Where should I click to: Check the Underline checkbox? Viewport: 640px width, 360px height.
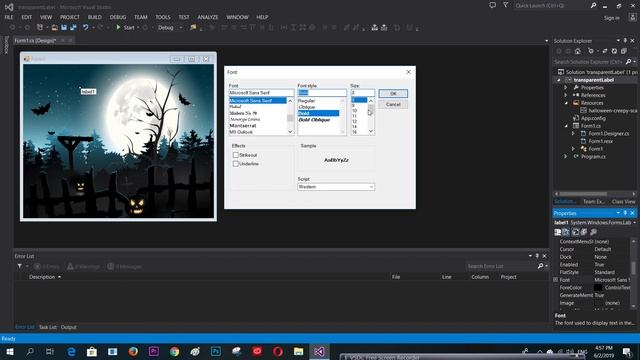point(236,164)
